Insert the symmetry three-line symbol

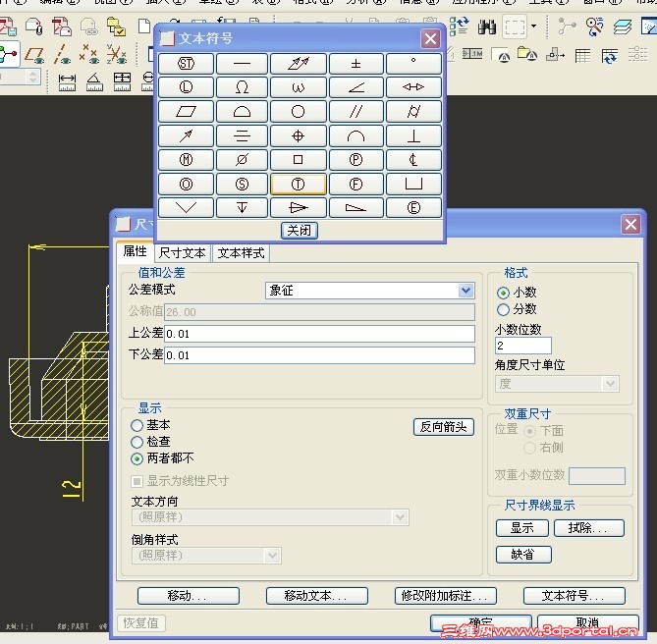pyautogui.click(x=242, y=136)
